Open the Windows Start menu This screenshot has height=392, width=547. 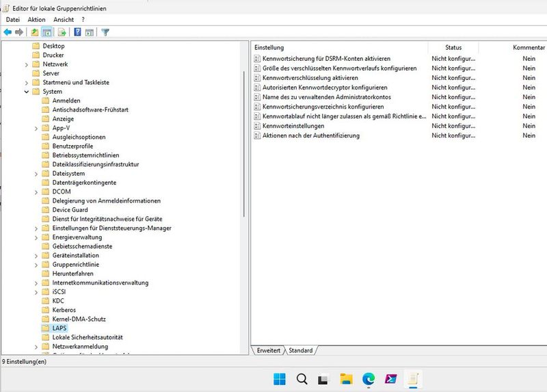point(280,379)
